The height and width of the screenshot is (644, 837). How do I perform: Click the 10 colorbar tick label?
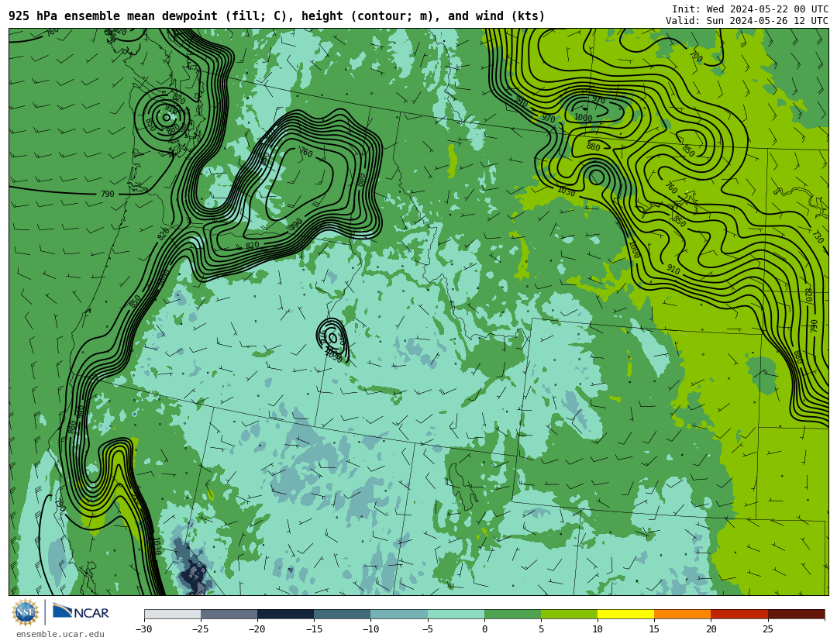point(598,629)
